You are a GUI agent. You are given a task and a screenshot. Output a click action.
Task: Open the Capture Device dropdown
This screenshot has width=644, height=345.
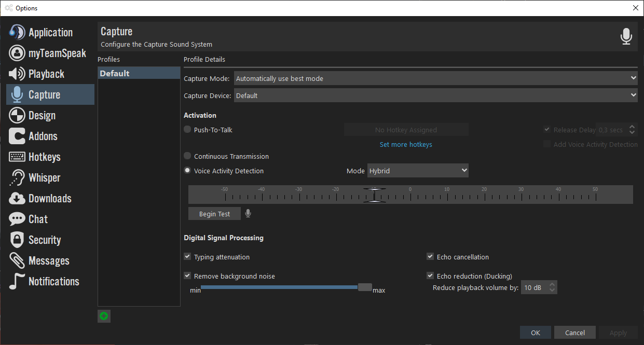435,95
